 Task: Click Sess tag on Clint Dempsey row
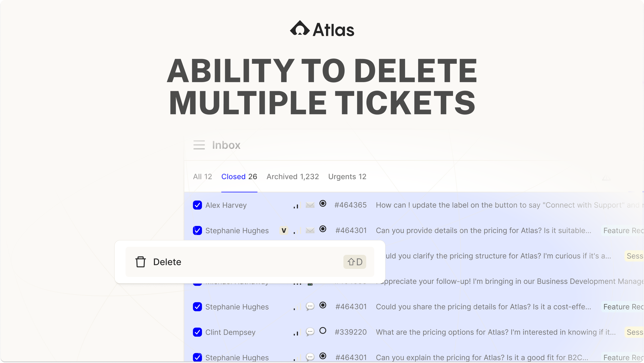634,332
